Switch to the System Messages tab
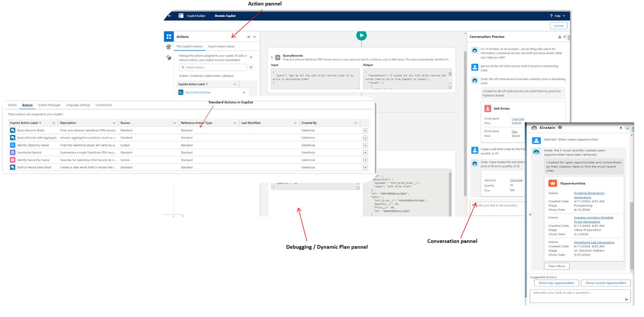This screenshot has height=317, width=644. pos(49,105)
